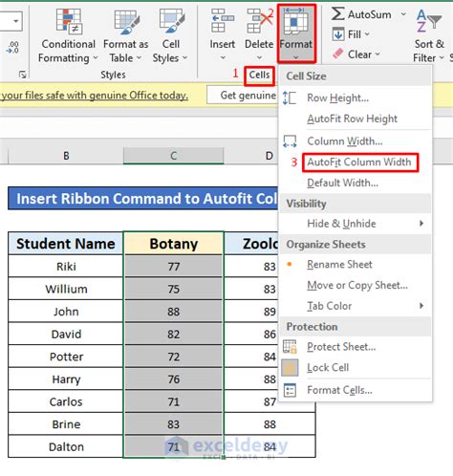
Task: Click the Fill down-arrow icon
Action: (x=338, y=33)
